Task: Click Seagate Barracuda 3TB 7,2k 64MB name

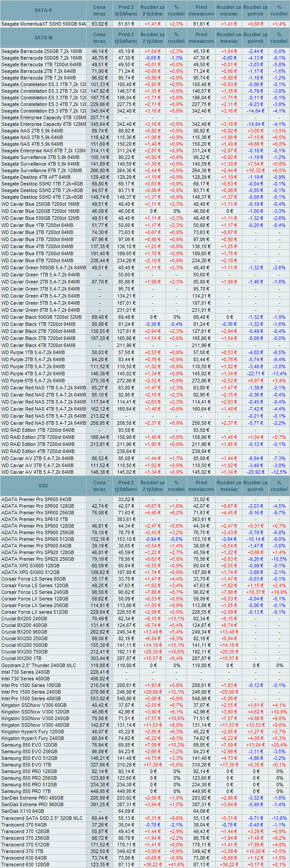Action: click(x=39, y=78)
